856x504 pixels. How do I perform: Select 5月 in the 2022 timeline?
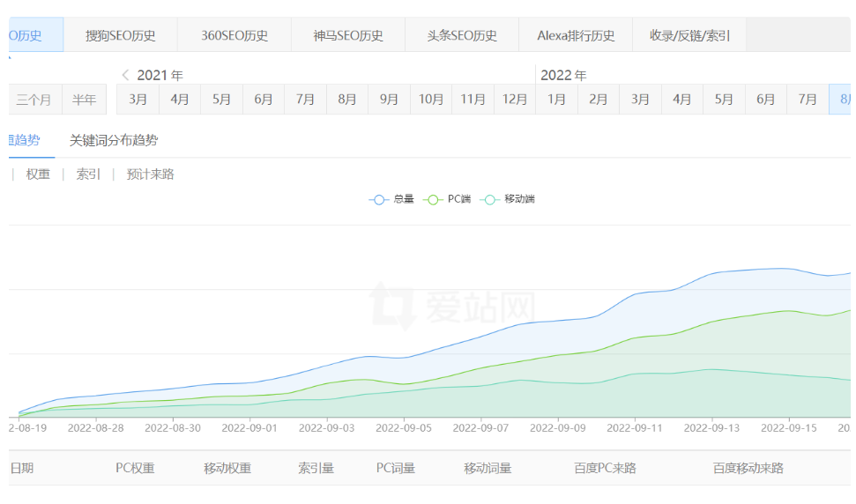(x=724, y=100)
